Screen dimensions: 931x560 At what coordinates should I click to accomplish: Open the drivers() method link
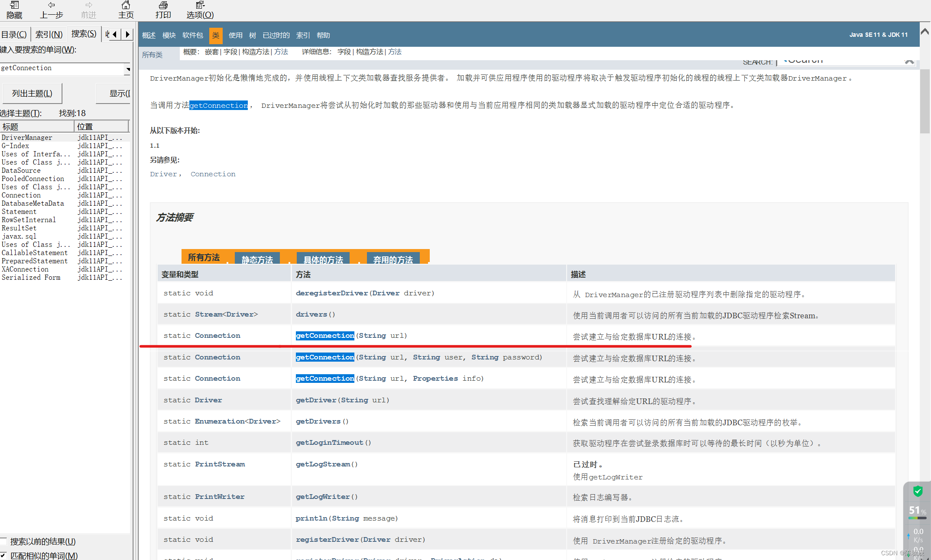(311, 314)
